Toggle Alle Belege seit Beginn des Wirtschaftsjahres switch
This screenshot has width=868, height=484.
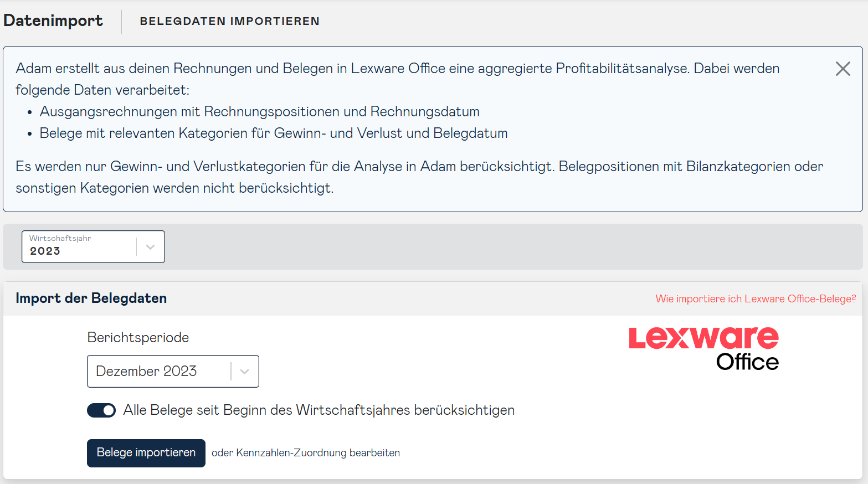[x=101, y=410]
